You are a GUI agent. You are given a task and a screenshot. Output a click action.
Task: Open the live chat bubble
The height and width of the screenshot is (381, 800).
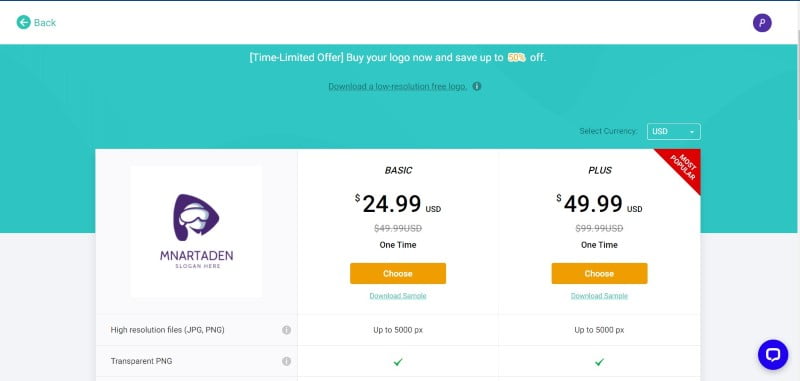coord(773,354)
